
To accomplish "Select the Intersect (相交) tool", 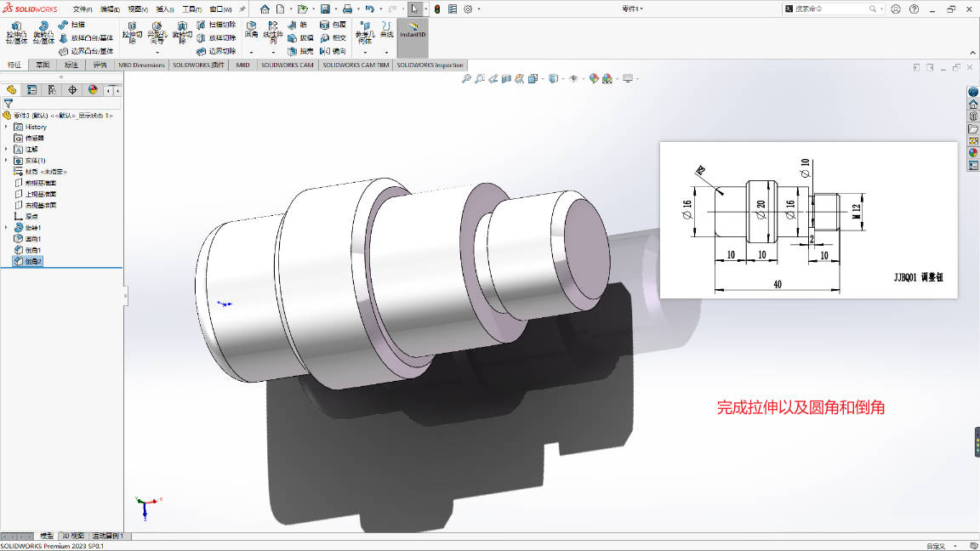I will coord(333,38).
